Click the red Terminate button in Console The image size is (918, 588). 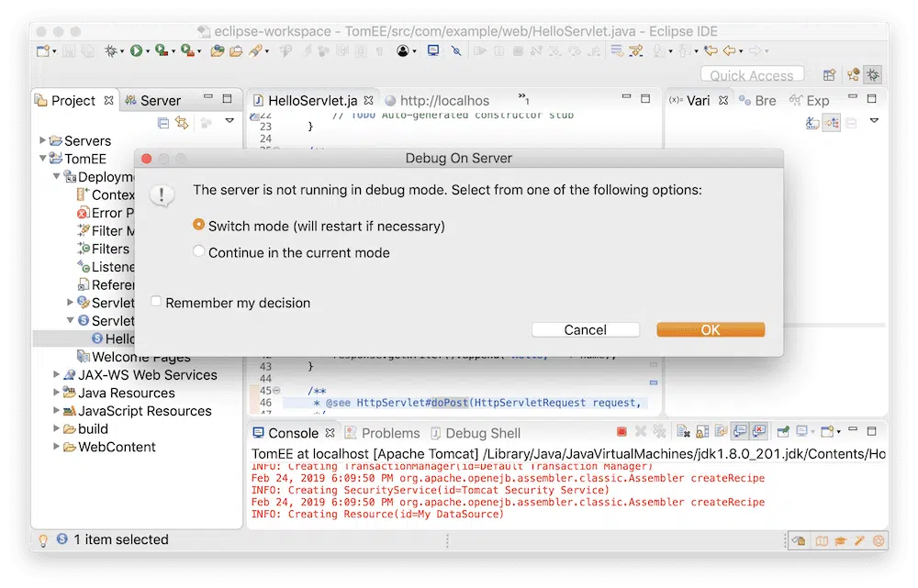click(621, 431)
